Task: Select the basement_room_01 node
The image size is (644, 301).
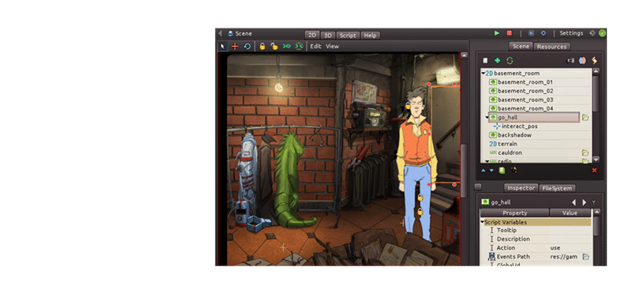Action: pos(525,82)
